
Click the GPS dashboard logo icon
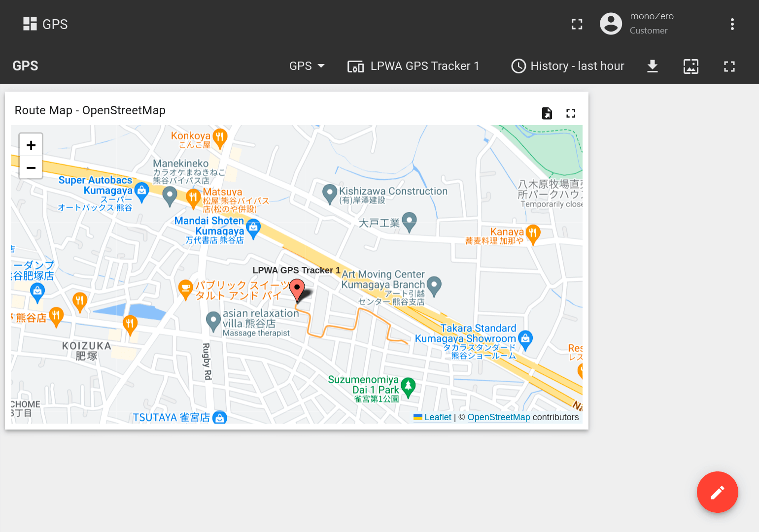tap(30, 24)
